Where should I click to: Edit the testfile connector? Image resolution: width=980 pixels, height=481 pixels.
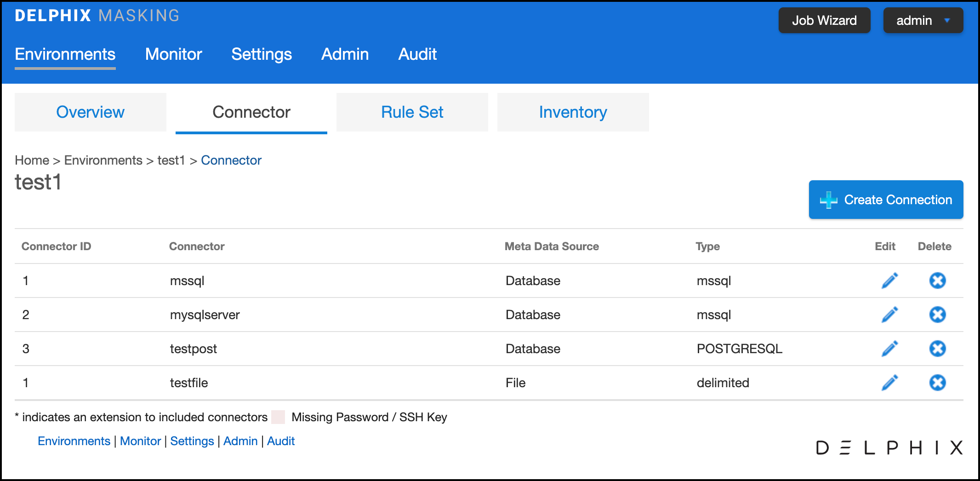(889, 382)
